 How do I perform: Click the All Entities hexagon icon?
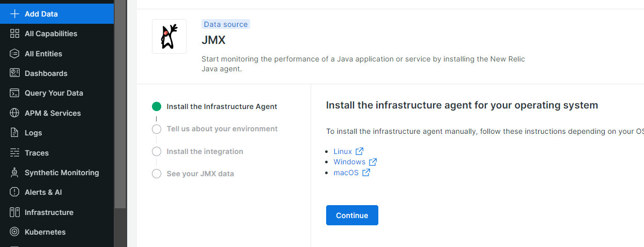tap(14, 54)
